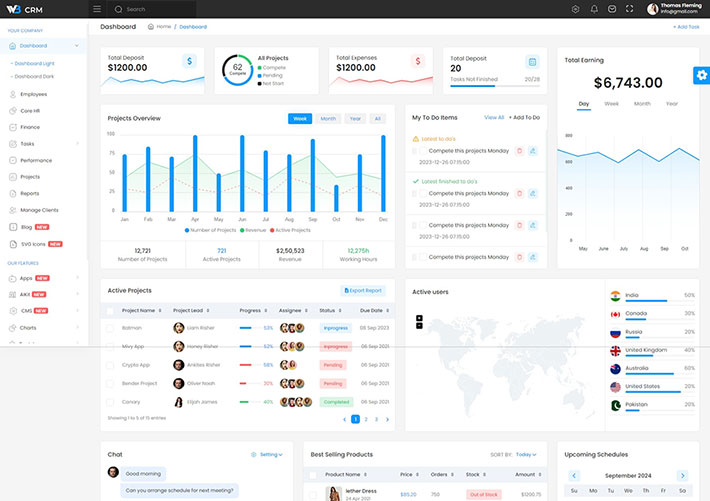This screenshot has width=710, height=501.
Task: Click the fullscreen icon in top bar
Action: [x=629, y=9]
